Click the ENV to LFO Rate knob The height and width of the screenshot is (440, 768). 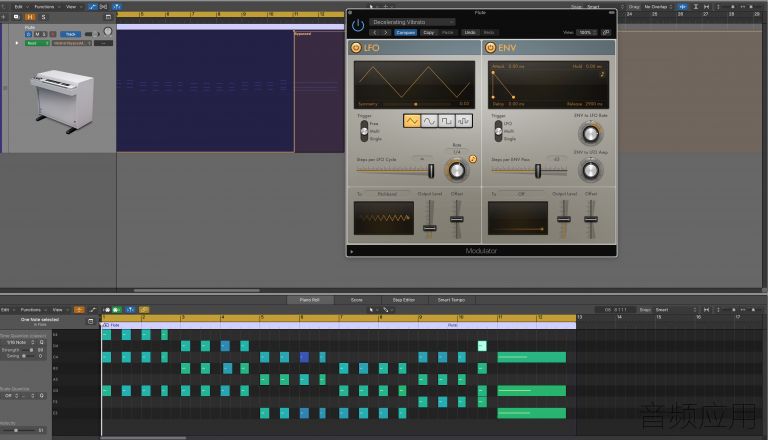pos(591,134)
